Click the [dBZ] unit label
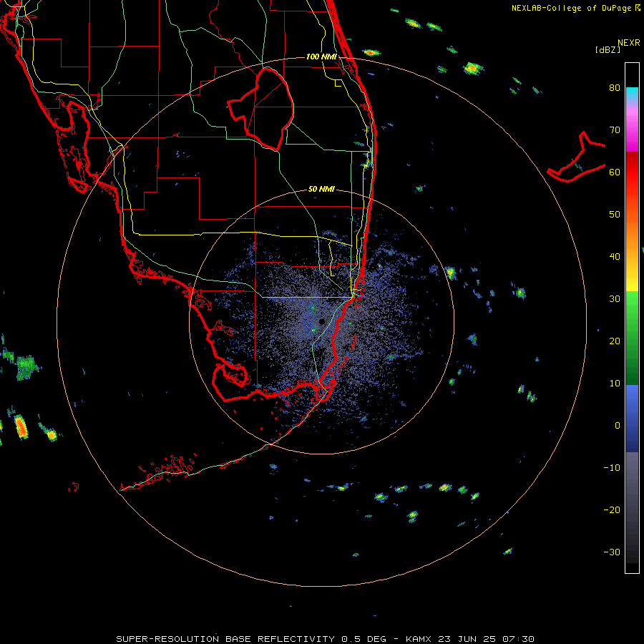Image resolution: width=644 pixels, height=644 pixels. tap(608, 49)
